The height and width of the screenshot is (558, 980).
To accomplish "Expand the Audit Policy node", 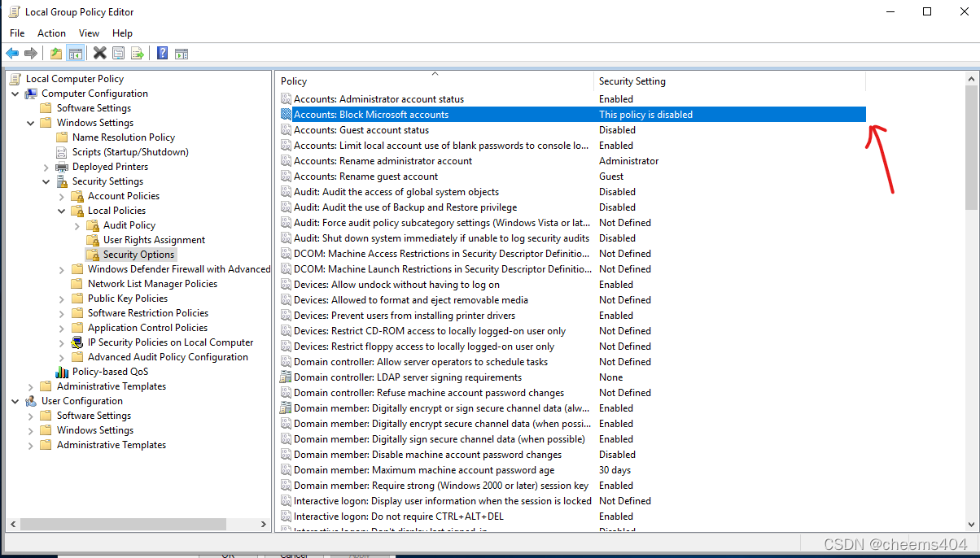I will click(x=77, y=225).
